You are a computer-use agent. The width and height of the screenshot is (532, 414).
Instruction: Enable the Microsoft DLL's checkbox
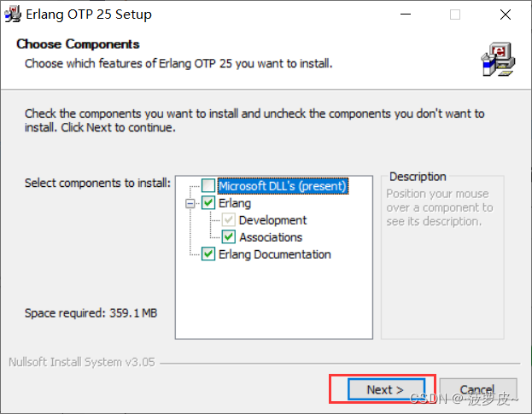[209, 186]
